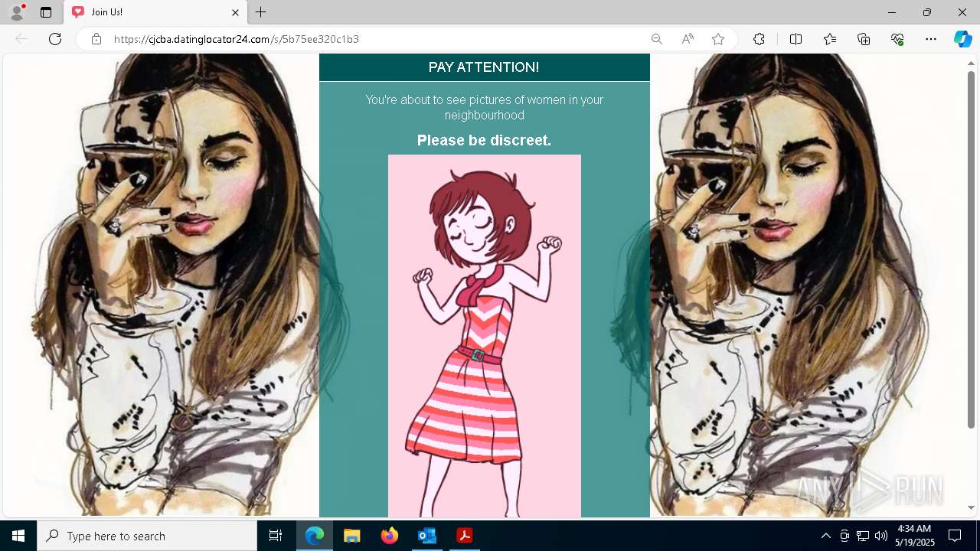Open Task View in taskbar
The height and width of the screenshot is (551, 980).
coord(276,536)
